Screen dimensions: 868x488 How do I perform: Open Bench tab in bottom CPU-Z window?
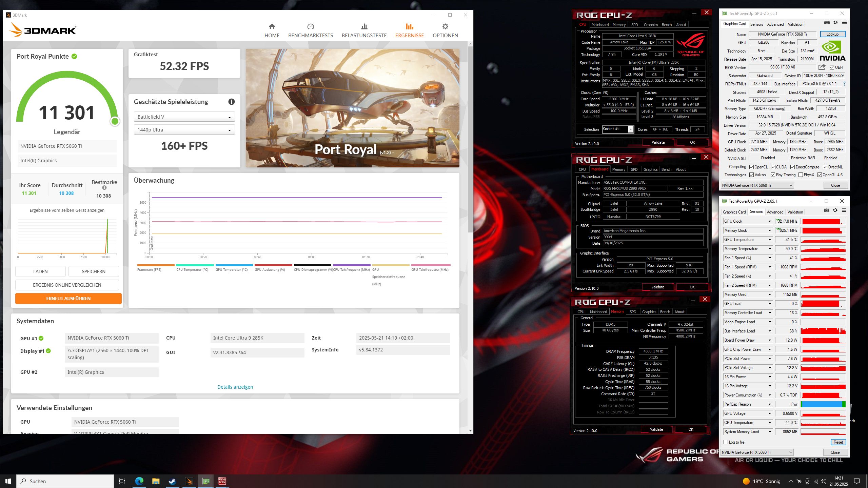coord(665,312)
